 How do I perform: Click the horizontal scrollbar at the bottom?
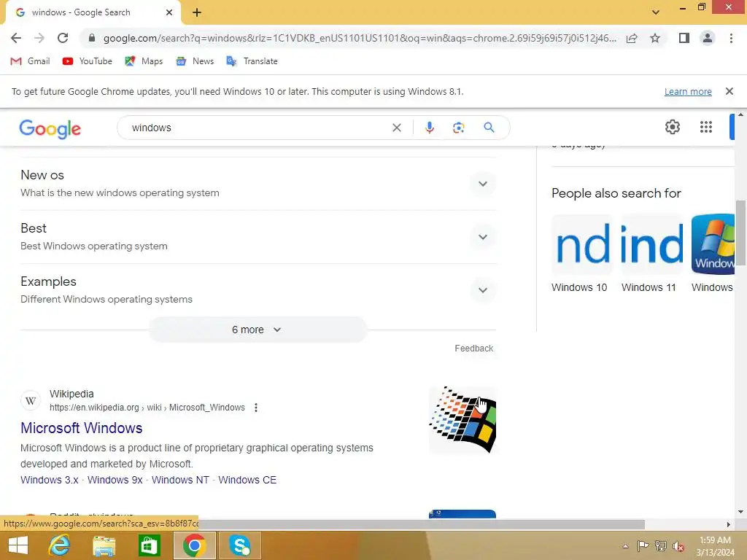[x=421, y=524]
